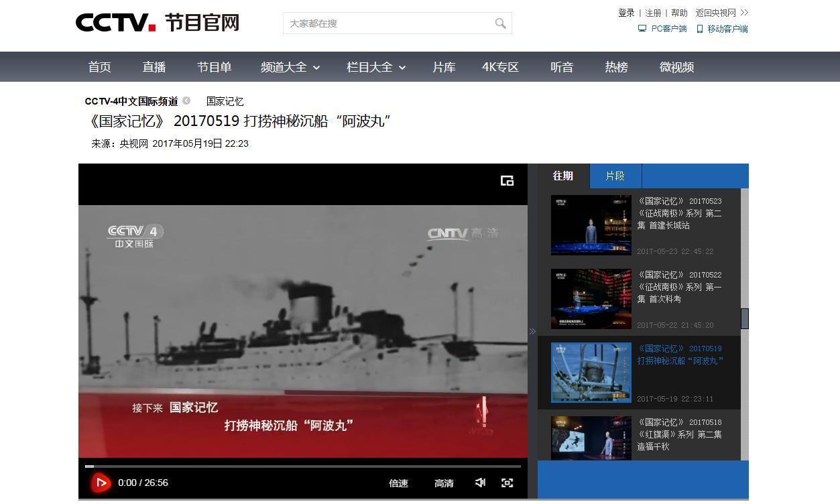
Task: Open thumbnail for 20170522 首次科考 episode
Action: point(591,299)
